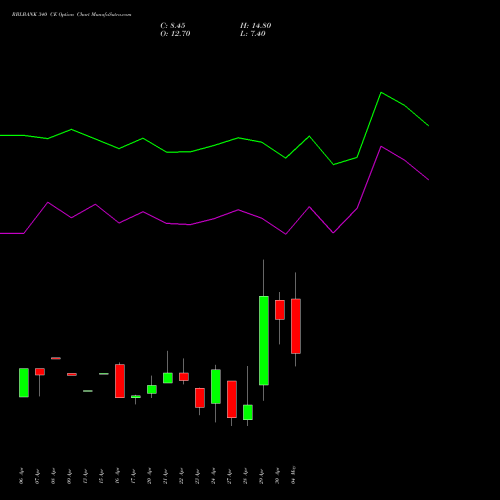Click the green candle above 06 Apr
The height and width of the screenshot is (500, 500).
24,382
